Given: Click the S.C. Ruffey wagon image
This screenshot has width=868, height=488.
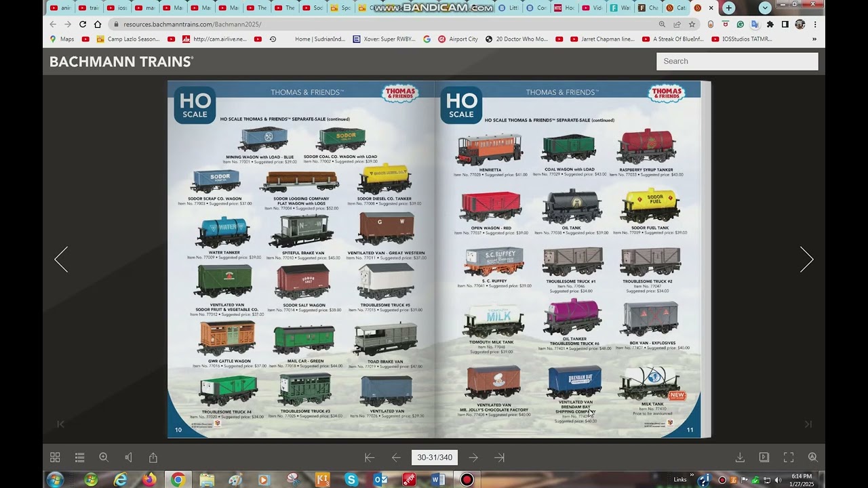Looking at the screenshot, I should [494, 261].
